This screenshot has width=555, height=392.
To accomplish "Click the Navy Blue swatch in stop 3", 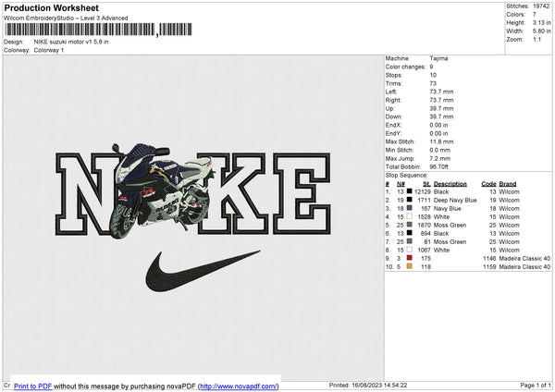I will (x=410, y=208).
